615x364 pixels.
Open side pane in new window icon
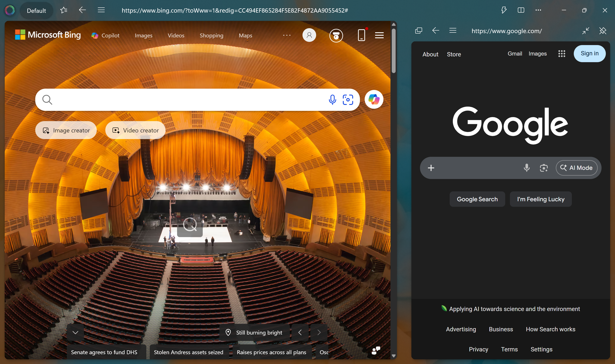(x=418, y=31)
